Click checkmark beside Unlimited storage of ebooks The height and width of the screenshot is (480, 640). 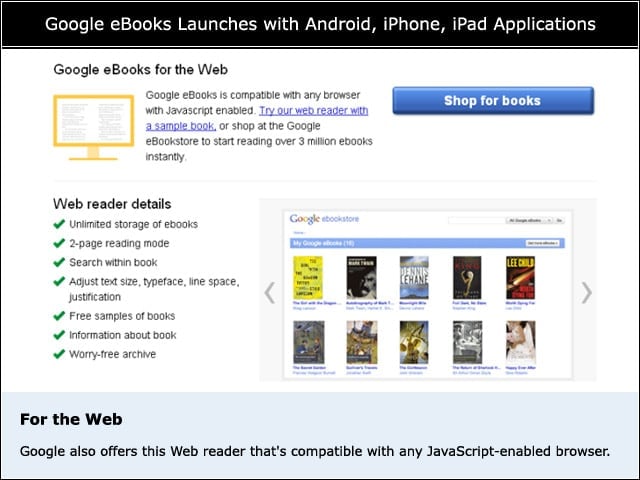click(x=59, y=224)
